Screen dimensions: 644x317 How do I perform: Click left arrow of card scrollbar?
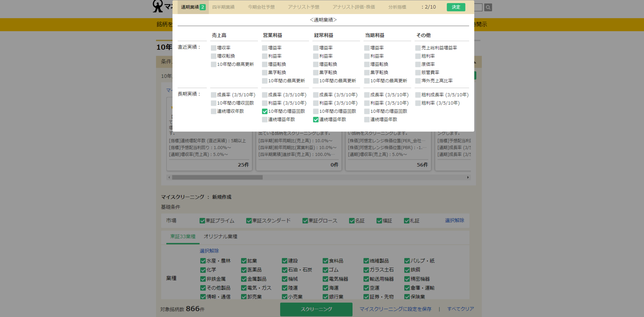coord(169,177)
